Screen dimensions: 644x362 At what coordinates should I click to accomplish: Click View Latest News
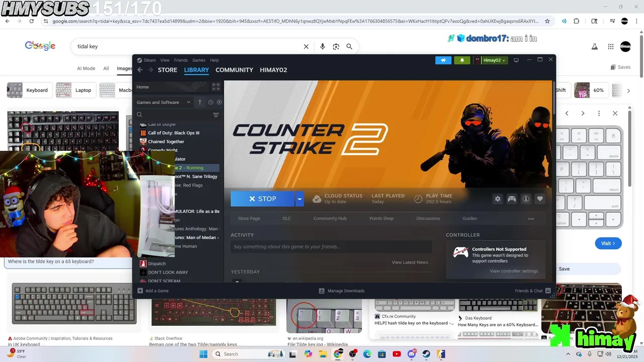(x=410, y=262)
